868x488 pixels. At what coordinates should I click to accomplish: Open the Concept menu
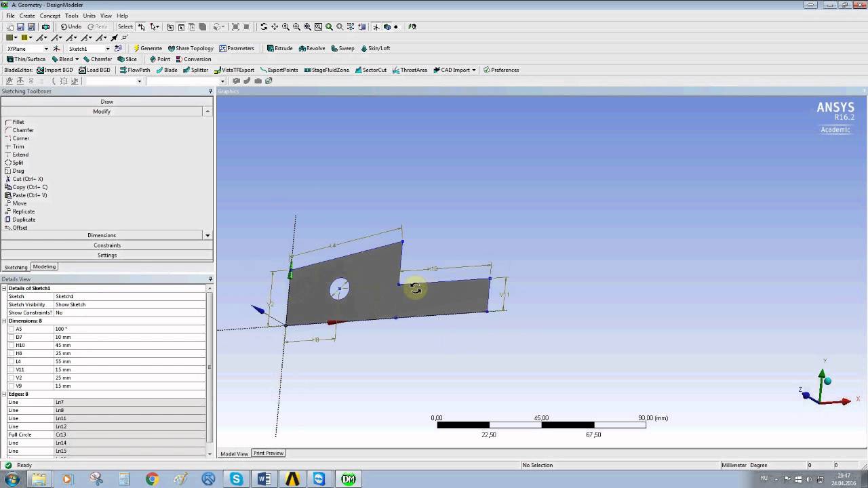click(50, 16)
